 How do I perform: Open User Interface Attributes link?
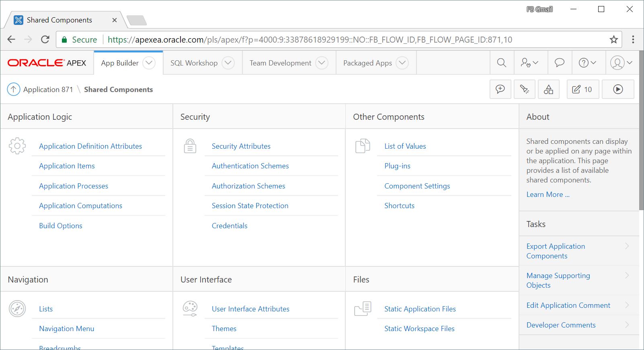click(x=250, y=309)
